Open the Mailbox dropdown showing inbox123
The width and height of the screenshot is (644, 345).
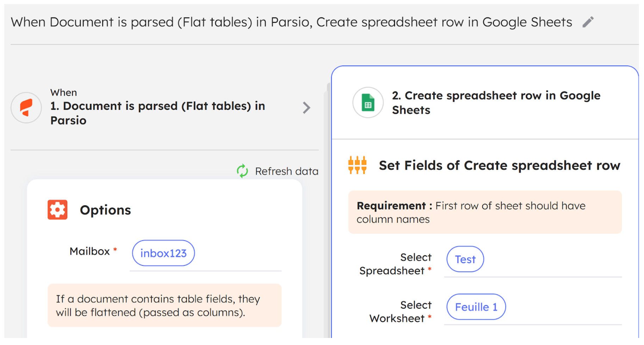(163, 253)
